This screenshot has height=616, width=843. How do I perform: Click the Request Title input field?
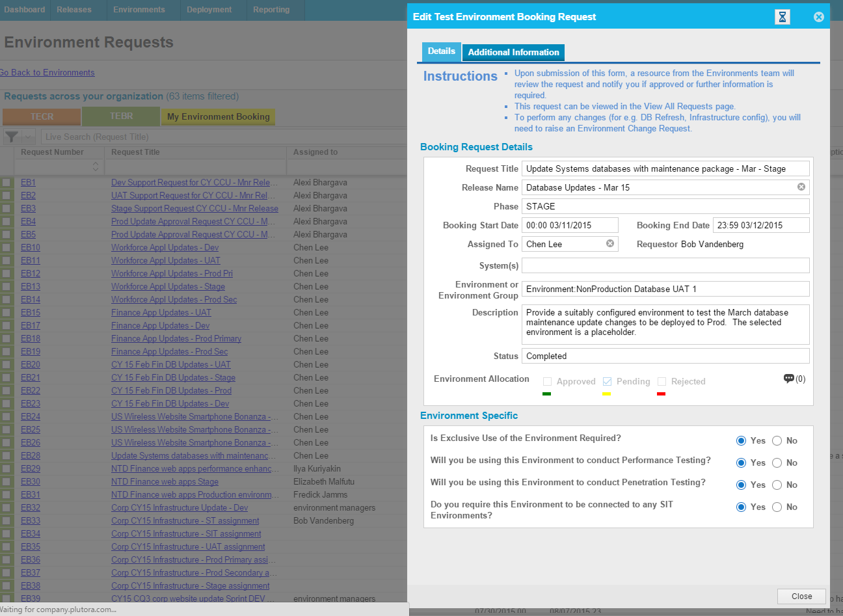point(665,168)
